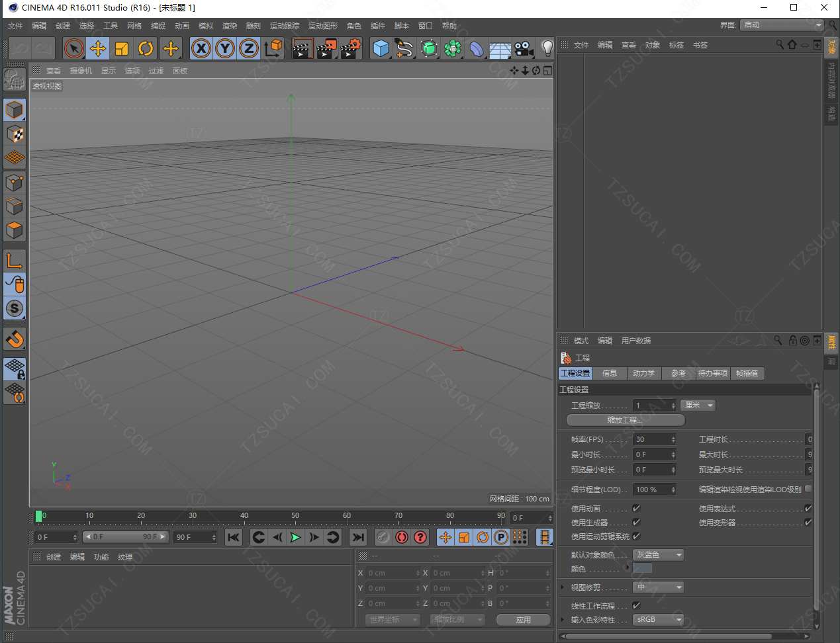The height and width of the screenshot is (643, 840).
Task: Click the Record Active Objects button
Action: 383,537
